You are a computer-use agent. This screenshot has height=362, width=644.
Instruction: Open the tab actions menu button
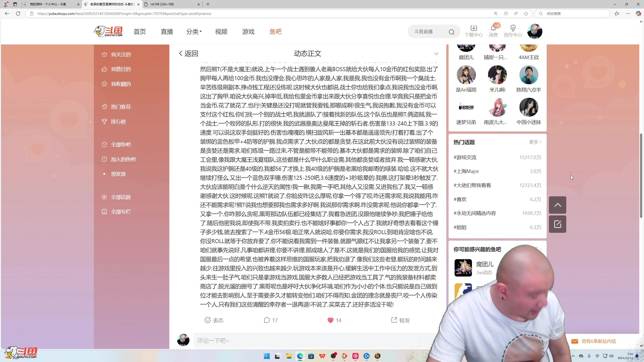[15, 4]
